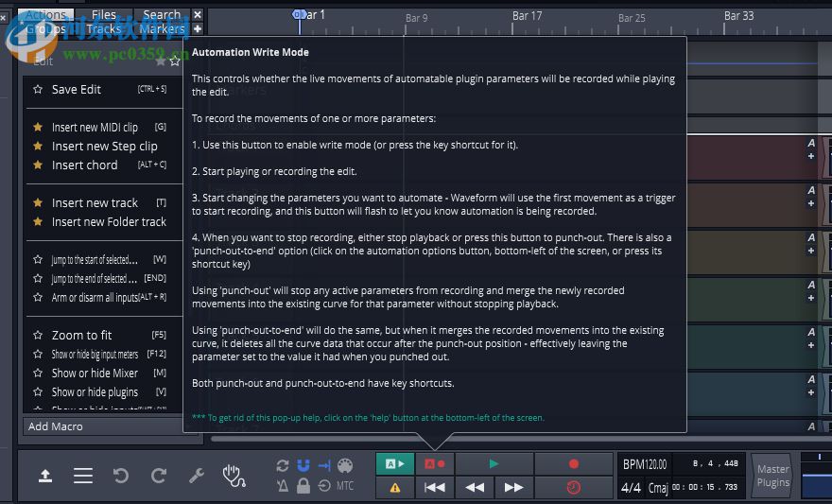Click the rewind button
The width and height of the screenshot is (832, 504).
[x=475, y=488]
